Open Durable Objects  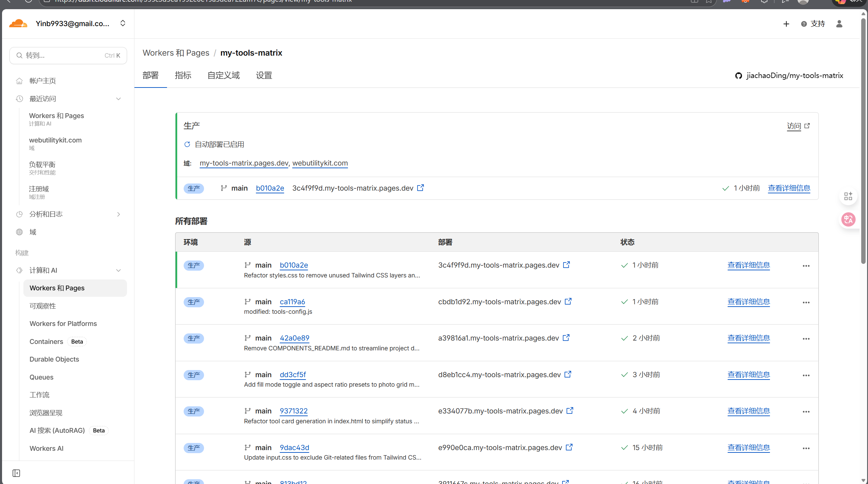coord(54,359)
